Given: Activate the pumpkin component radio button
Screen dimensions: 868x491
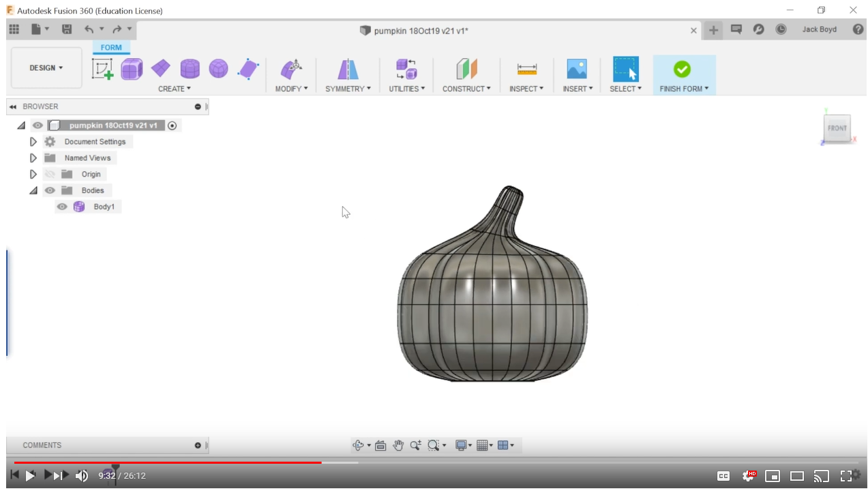Looking at the screenshot, I should tap(173, 125).
